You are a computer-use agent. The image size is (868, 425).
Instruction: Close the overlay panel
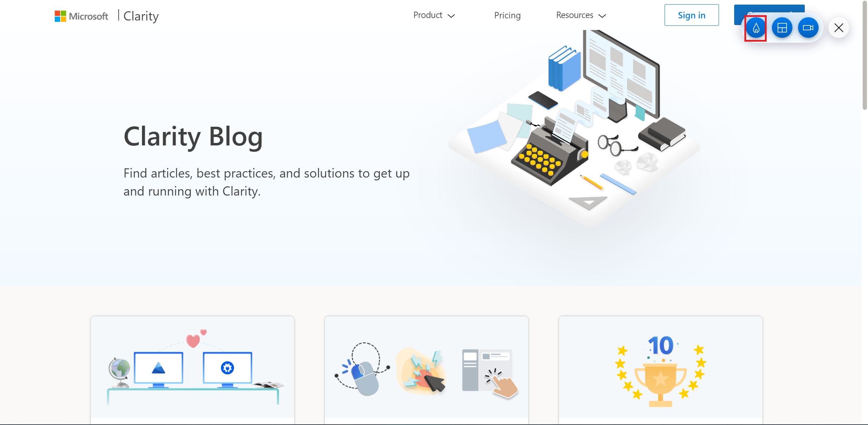pyautogui.click(x=839, y=27)
